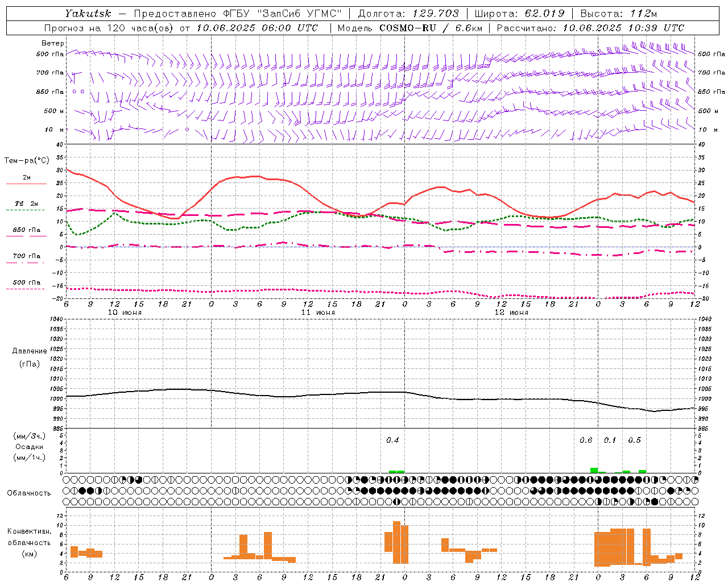
Task: Click the (мм/3ч.) unit label
Action: pyautogui.click(x=30, y=436)
